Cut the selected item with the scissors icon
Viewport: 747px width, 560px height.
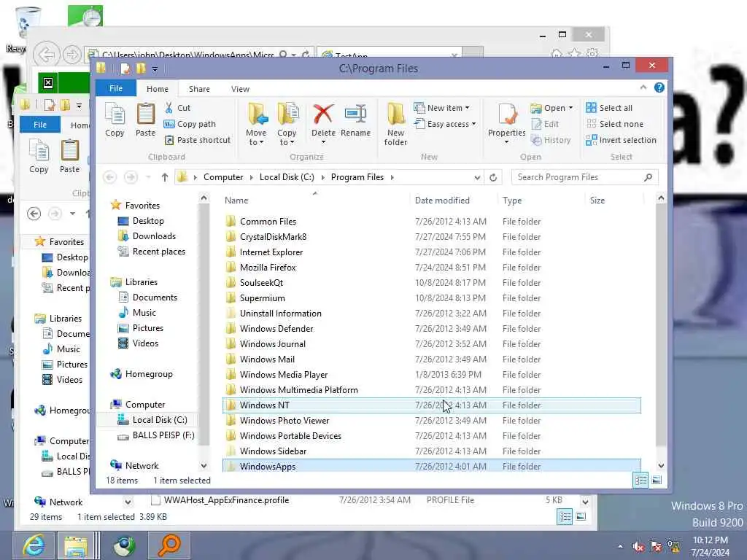(x=178, y=108)
